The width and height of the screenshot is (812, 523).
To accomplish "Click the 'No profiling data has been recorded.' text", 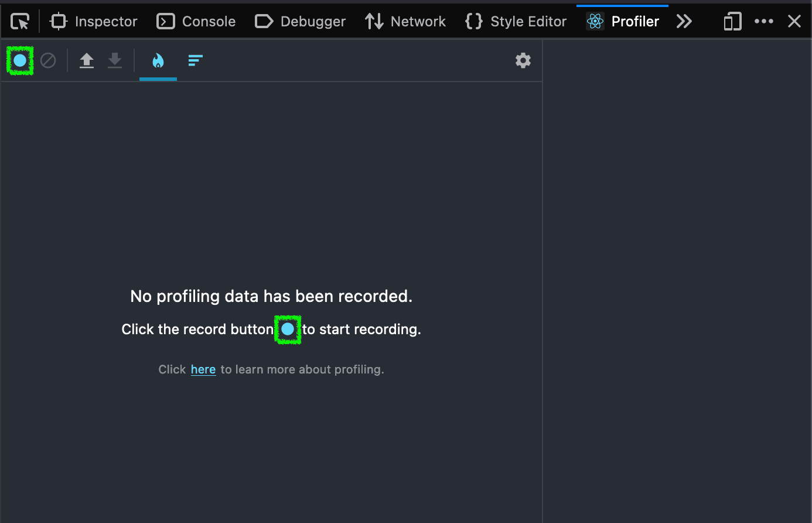I will pos(271,296).
